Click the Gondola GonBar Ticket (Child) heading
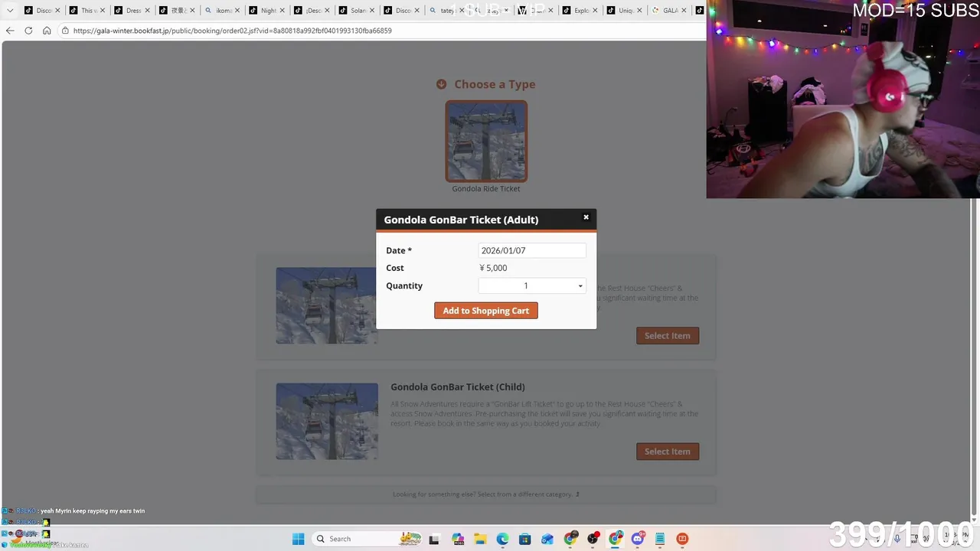The height and width of the screenshot is (551, 980). [458, 386]
